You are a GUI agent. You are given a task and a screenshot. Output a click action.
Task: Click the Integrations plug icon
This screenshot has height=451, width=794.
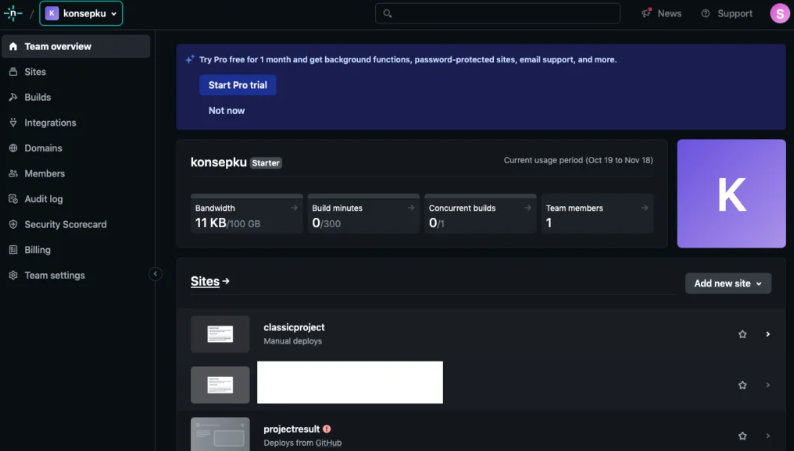(x=13, y=122)
